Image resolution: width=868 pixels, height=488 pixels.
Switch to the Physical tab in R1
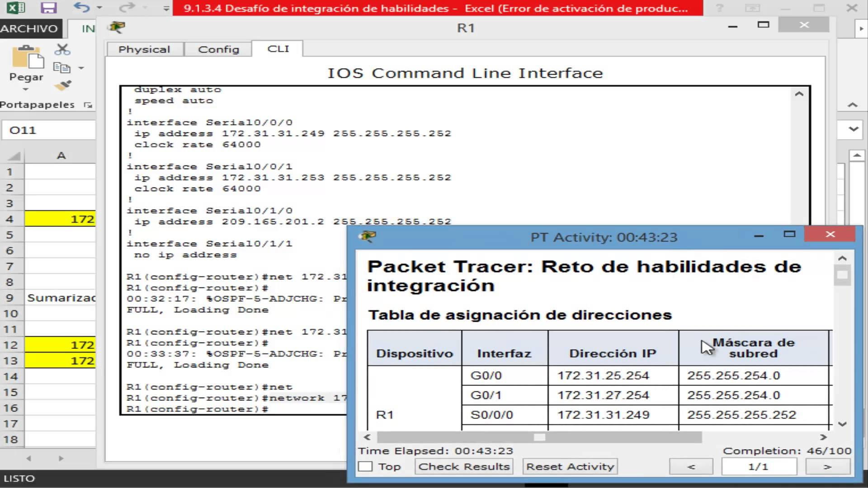click(x=144, y=49)
